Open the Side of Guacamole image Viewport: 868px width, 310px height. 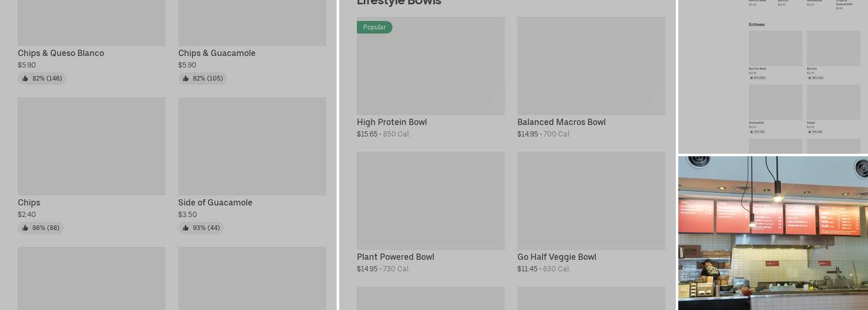click(x=252, y=146)
